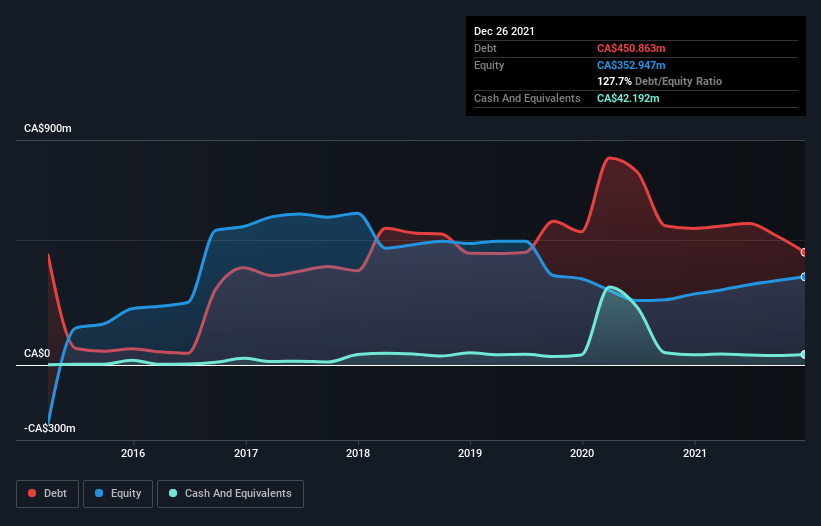Click the 2016 x-axis label
Screen dimensions: 821x526
click(x=133, y=453)
